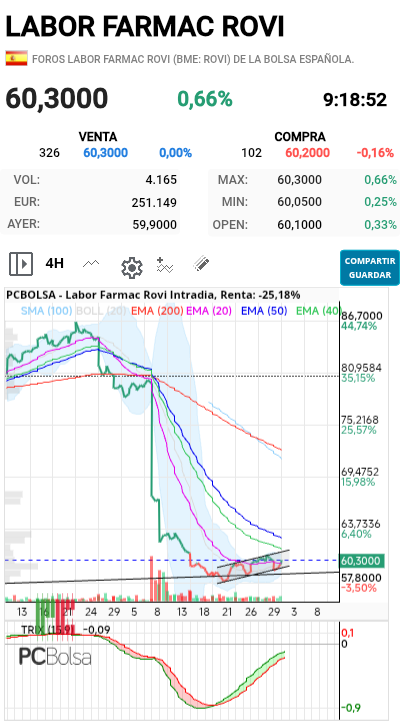Click the MIN value 60,0500
Screen dimensions: 400x721
tap(299, 202)
